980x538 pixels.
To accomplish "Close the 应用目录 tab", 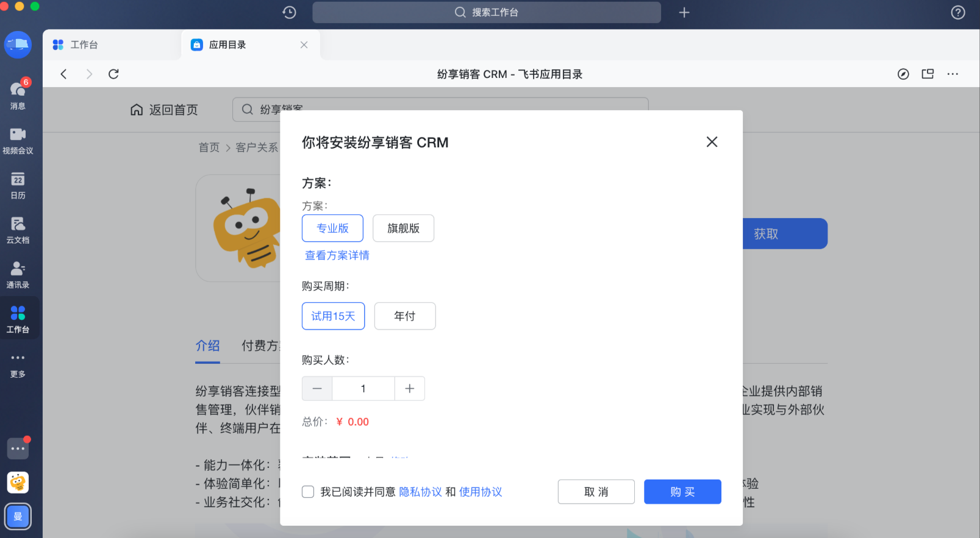I will coord(304,44).
